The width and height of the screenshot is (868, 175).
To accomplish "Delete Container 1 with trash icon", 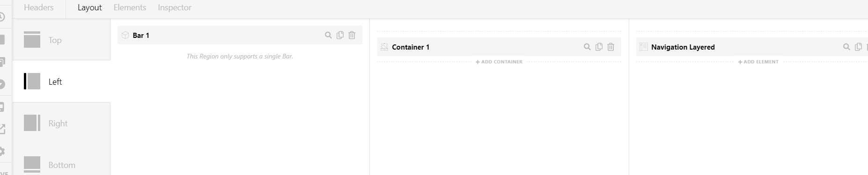I will pyautogui.click(x=611, y=47).
